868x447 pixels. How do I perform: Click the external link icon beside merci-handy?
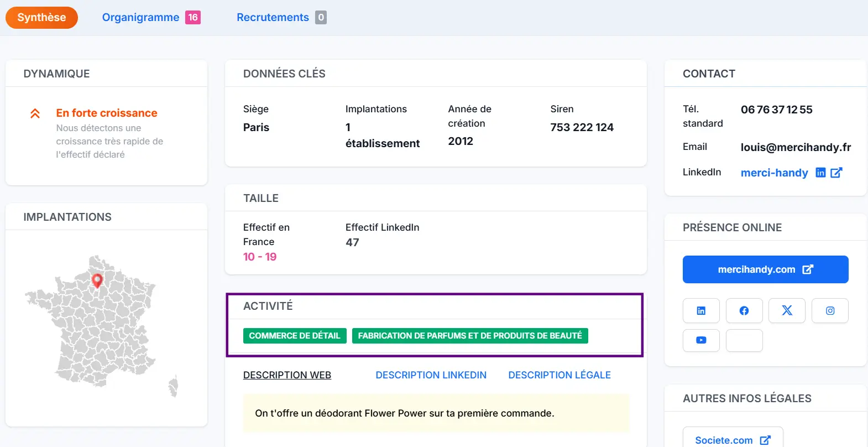point(836,173)
